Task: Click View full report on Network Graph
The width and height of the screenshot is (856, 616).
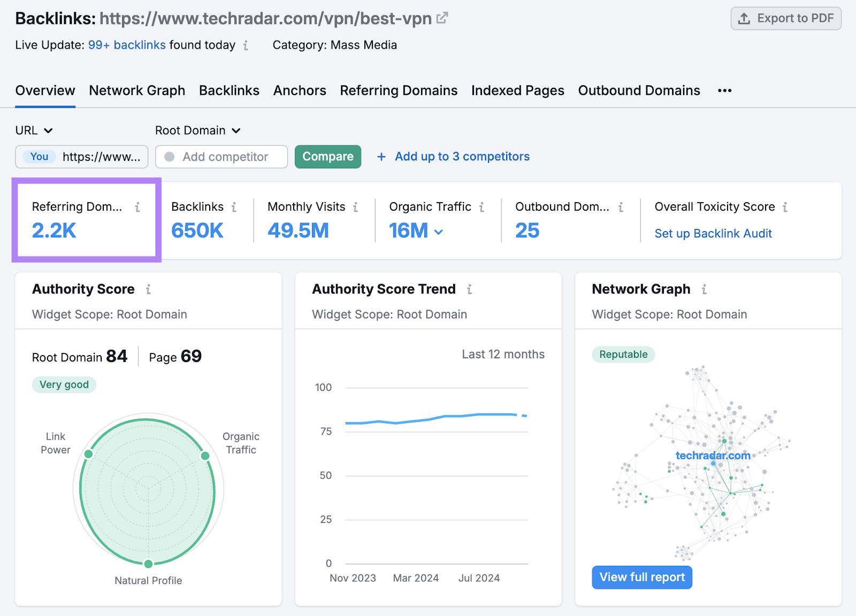Action: pos(641,577)
